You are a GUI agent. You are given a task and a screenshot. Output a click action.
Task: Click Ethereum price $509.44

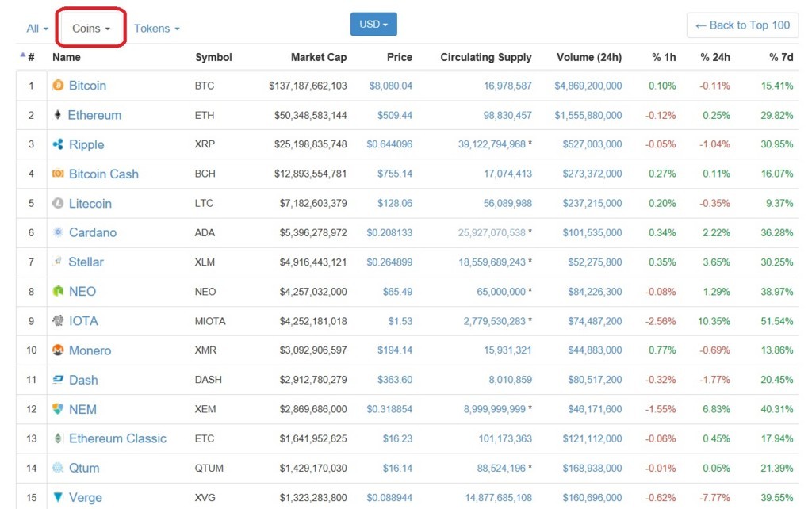pyautogui.click(x=395, y=115)
